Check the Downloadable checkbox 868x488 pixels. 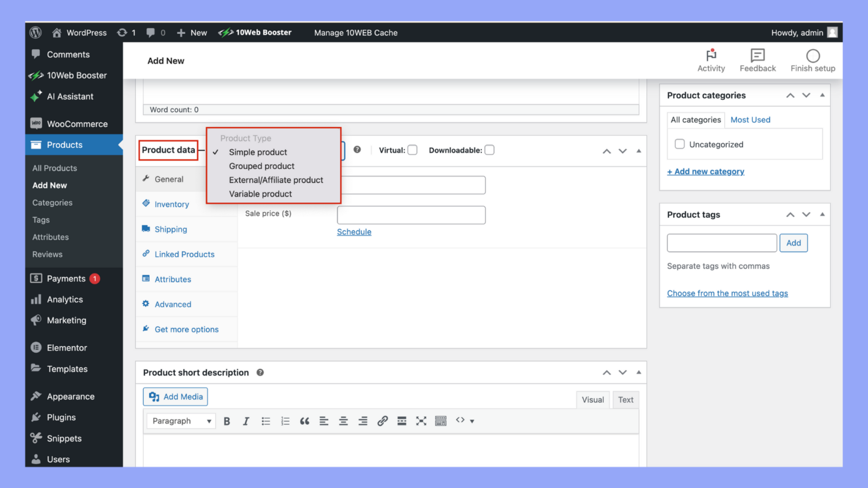click(x=490, y=150)
